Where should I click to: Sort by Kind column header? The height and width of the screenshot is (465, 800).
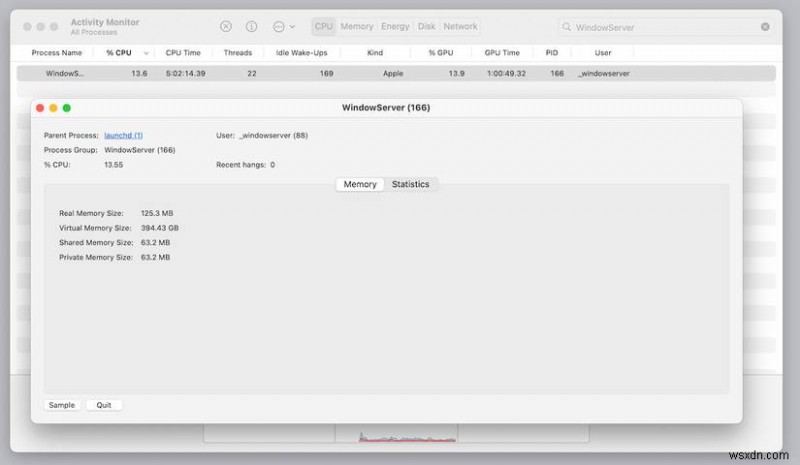click(x=375, y=53)
